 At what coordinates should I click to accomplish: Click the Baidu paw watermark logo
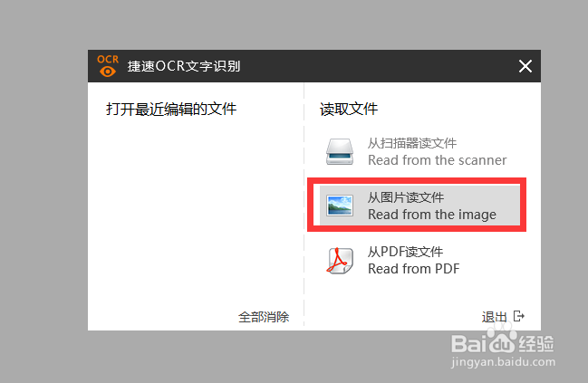point(502,340)
